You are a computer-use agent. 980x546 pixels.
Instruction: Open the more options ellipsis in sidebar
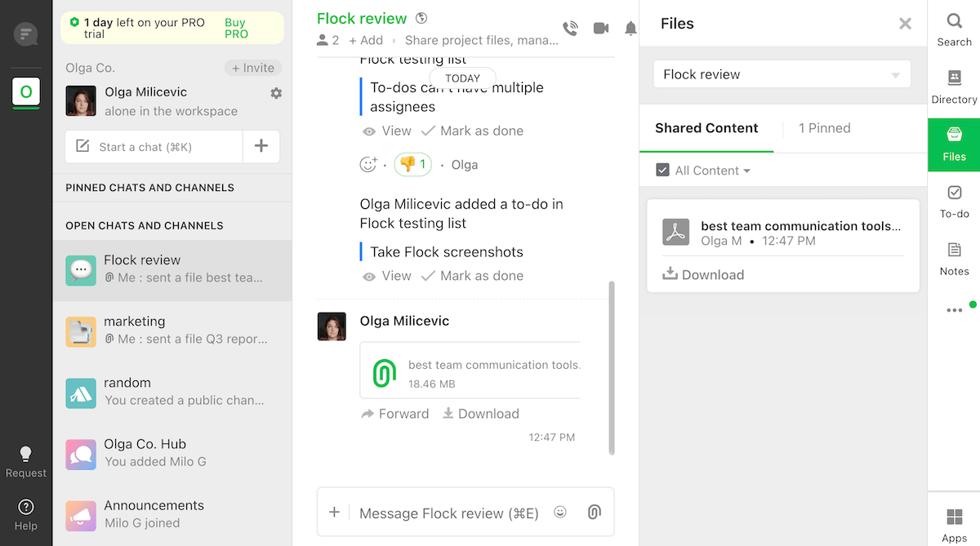(x=954, y=310)
